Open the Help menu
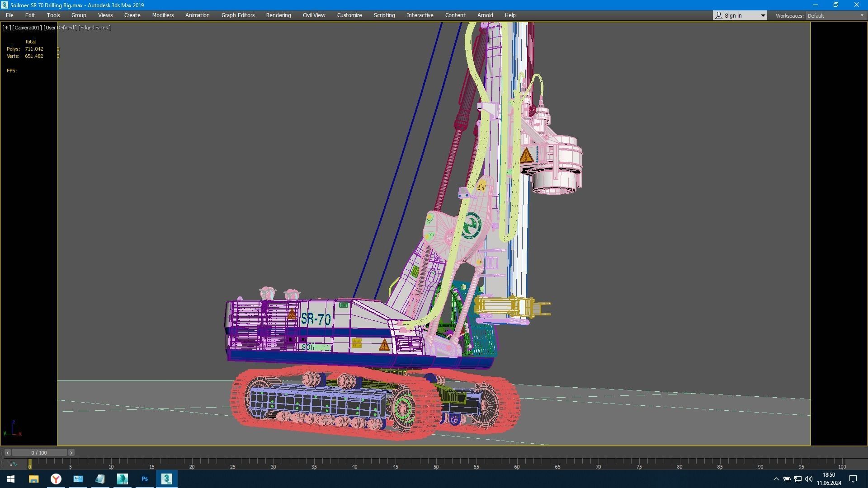 click(510, 15)
